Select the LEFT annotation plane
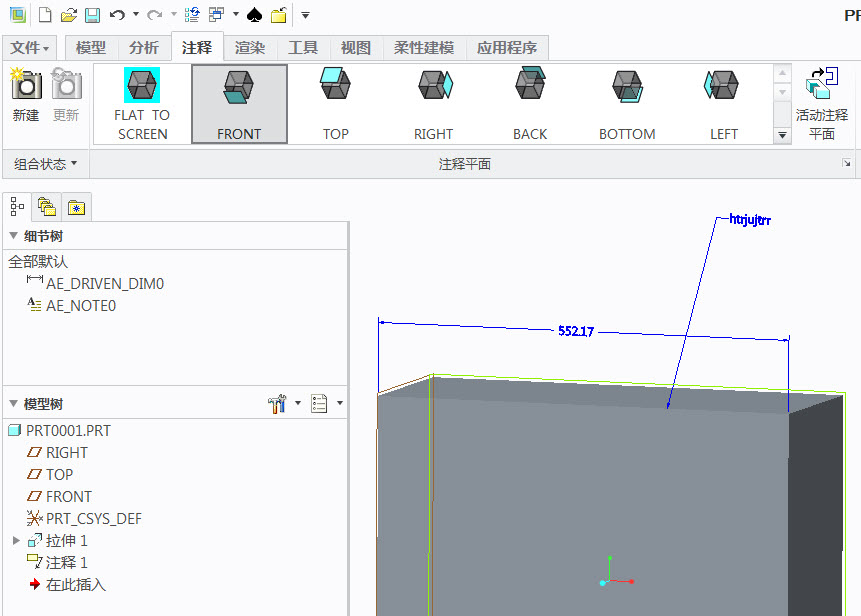861x616 pixels. point(724,104)
